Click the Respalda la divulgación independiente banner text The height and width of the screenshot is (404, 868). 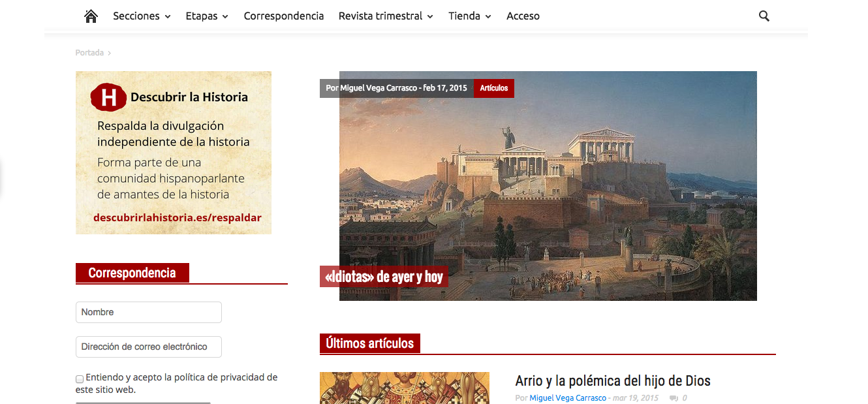[x=174, y=134]
